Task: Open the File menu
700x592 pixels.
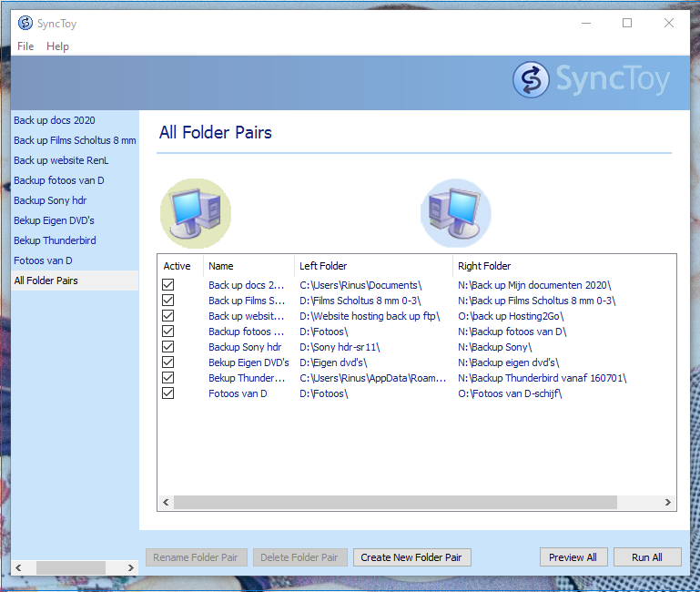Action: (25, 46)
